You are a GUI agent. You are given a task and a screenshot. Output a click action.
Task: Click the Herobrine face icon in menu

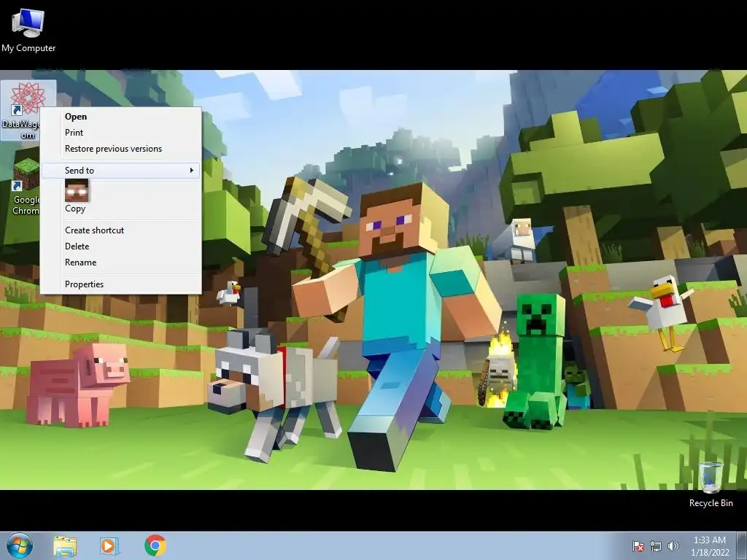pyautogui.click(x=77, y=190)
